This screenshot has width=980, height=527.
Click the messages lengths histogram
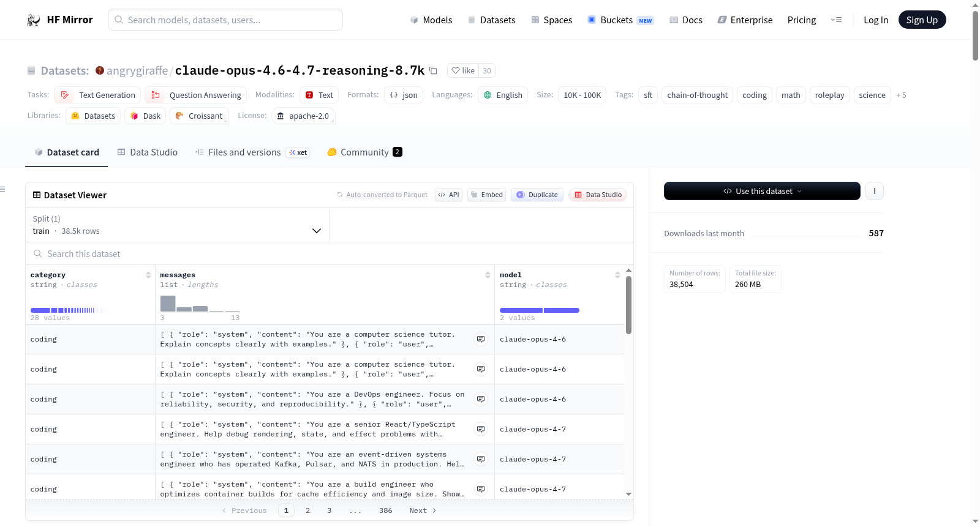point(200,304)
